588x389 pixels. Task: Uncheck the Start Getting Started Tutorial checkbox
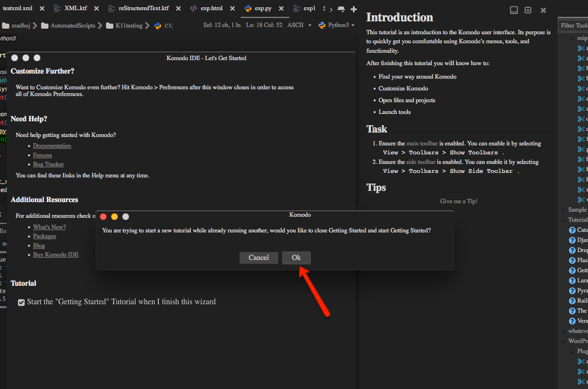[x=21, y=302]
